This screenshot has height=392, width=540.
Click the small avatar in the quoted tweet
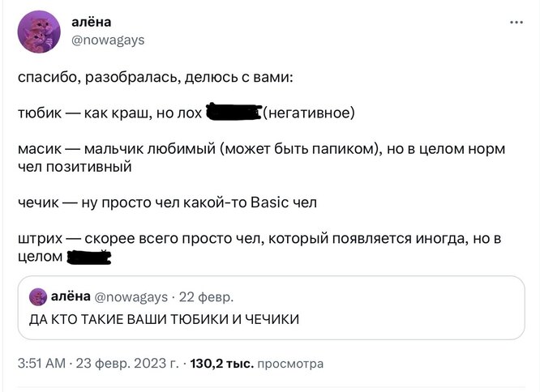(37, 297)
